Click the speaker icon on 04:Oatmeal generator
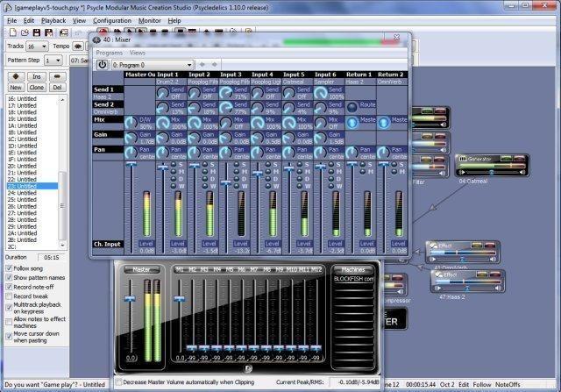The height and width of the screenshot is (392, 561). [522, 173]
